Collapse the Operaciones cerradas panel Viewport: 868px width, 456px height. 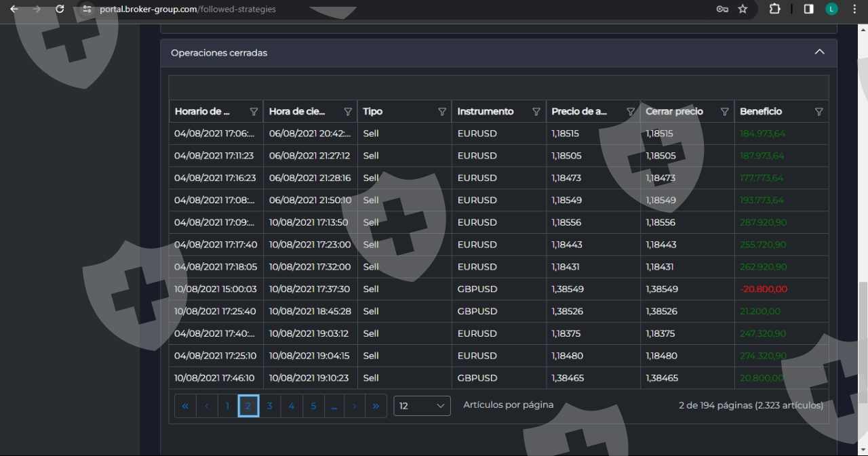click(x=819, y=52)
